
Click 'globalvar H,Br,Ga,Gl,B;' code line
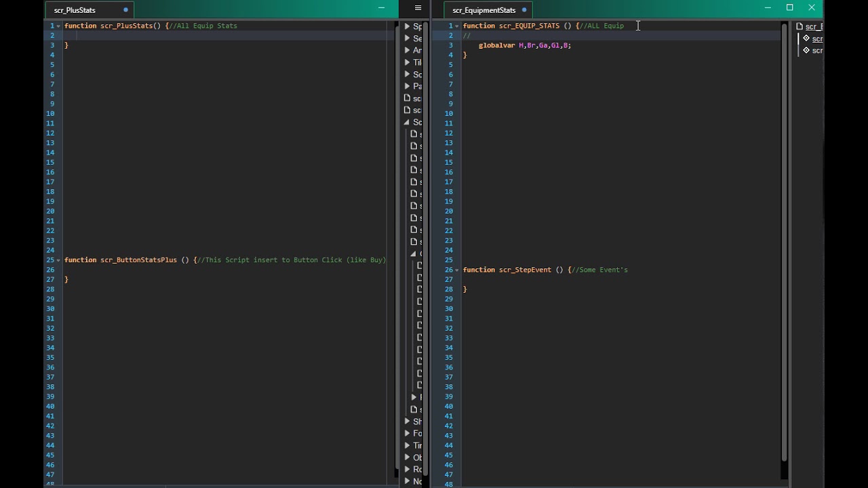[525, 45]
